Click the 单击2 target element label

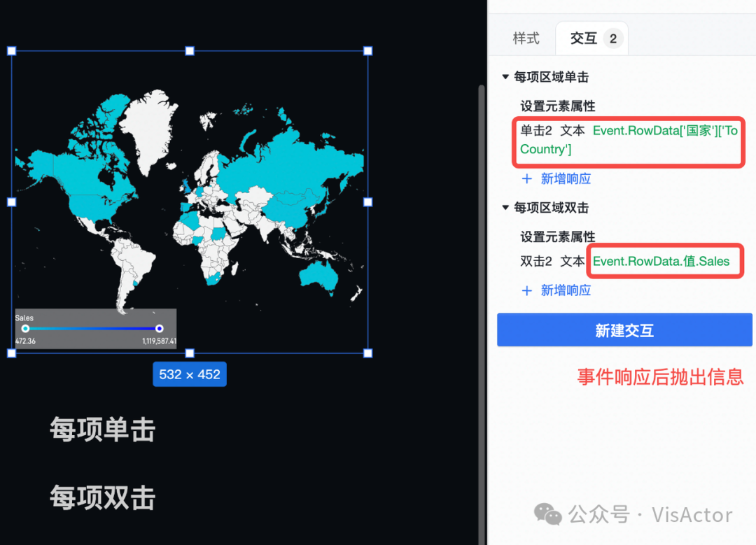tap(535, 131)
